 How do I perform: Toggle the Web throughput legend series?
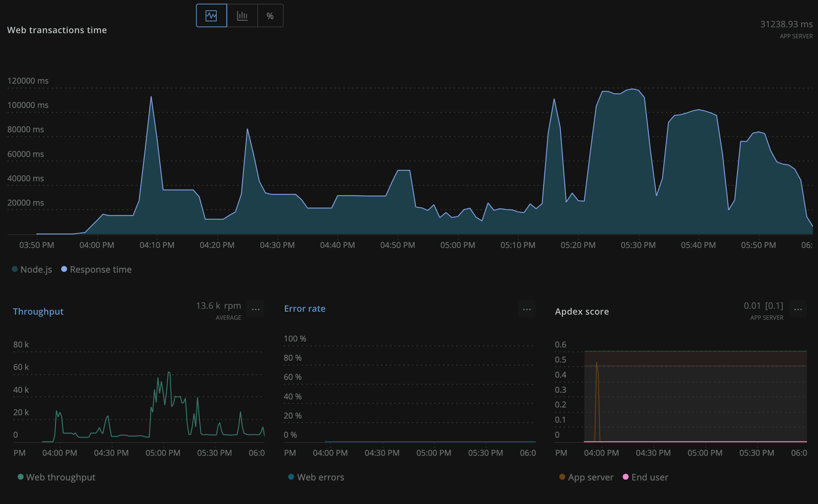pyautogui.click(x=56, y=477)
